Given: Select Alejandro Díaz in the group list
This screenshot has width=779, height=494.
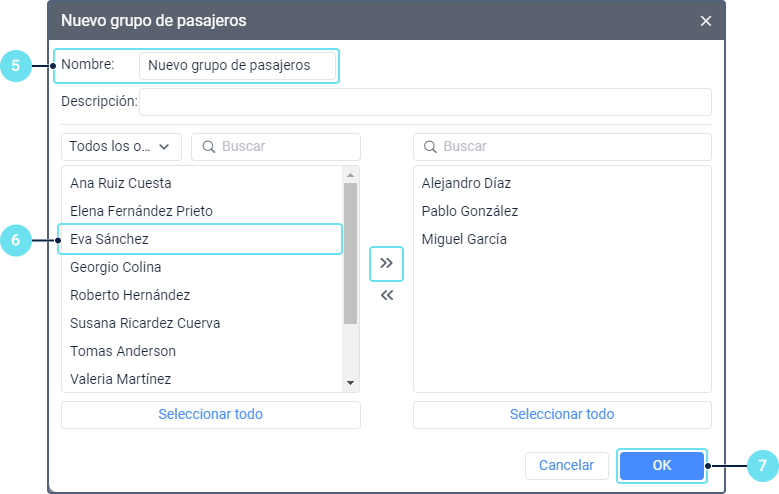Looking at the screenshot, I should (x=468, y=183).
